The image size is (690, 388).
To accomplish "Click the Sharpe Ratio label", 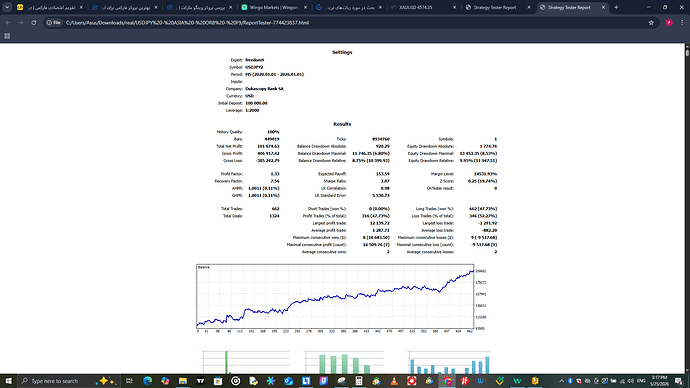I will point(335,181).
